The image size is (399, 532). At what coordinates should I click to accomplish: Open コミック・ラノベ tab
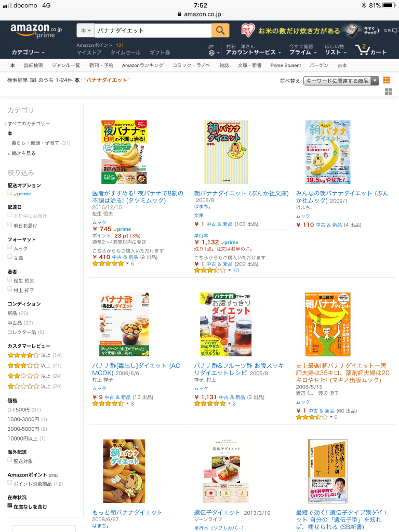pyautogui.click(x=191, y=65)
